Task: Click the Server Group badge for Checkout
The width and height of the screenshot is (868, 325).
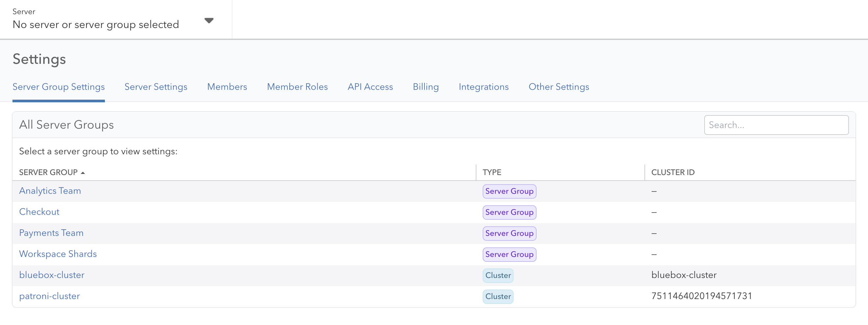Action: [509, 213]
